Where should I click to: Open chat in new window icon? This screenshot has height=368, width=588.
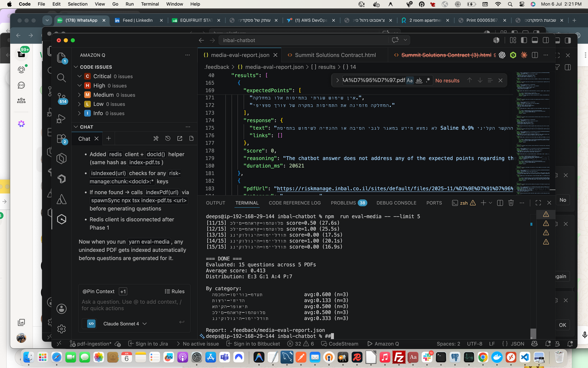(179, 139)
